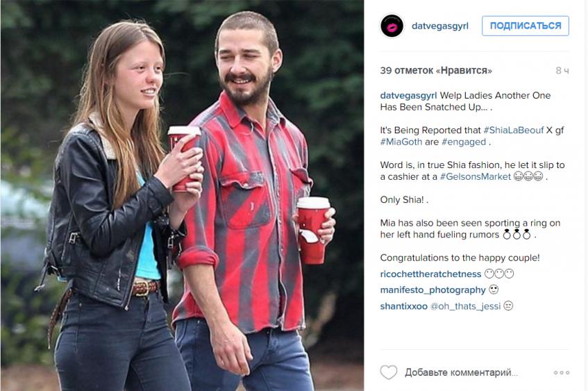Screen dimensions: 588x391
Task: Click the laughing emojis after #GelsonsMarket
Action: [528, 176]
